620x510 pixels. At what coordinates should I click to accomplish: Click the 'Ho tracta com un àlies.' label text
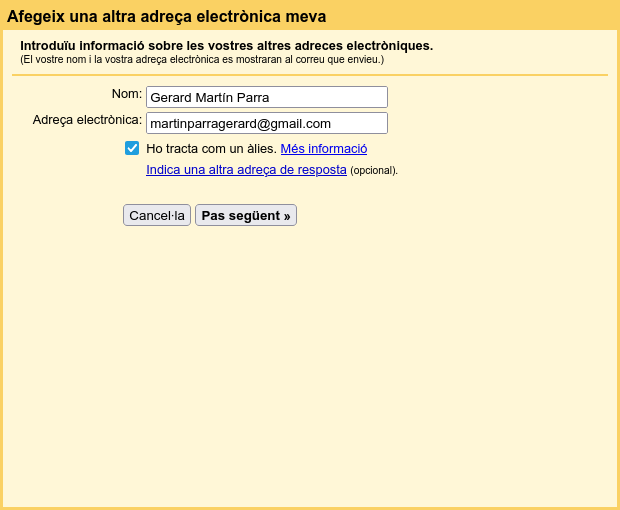(x=211, y=148)
